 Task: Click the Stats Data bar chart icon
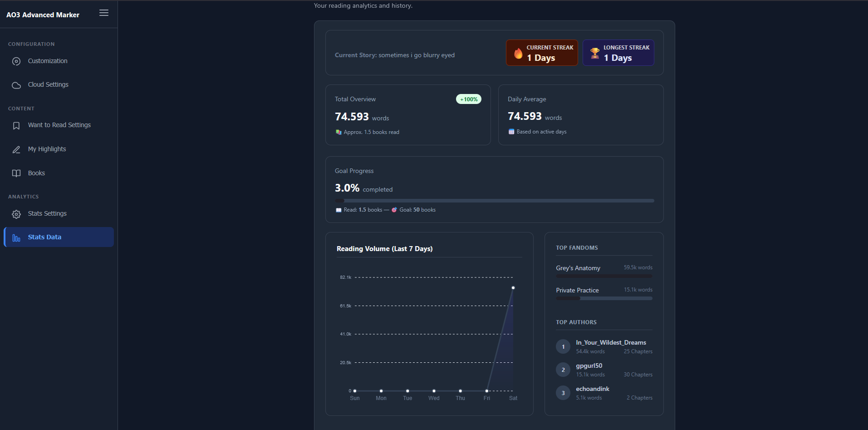tap(16, 237)
